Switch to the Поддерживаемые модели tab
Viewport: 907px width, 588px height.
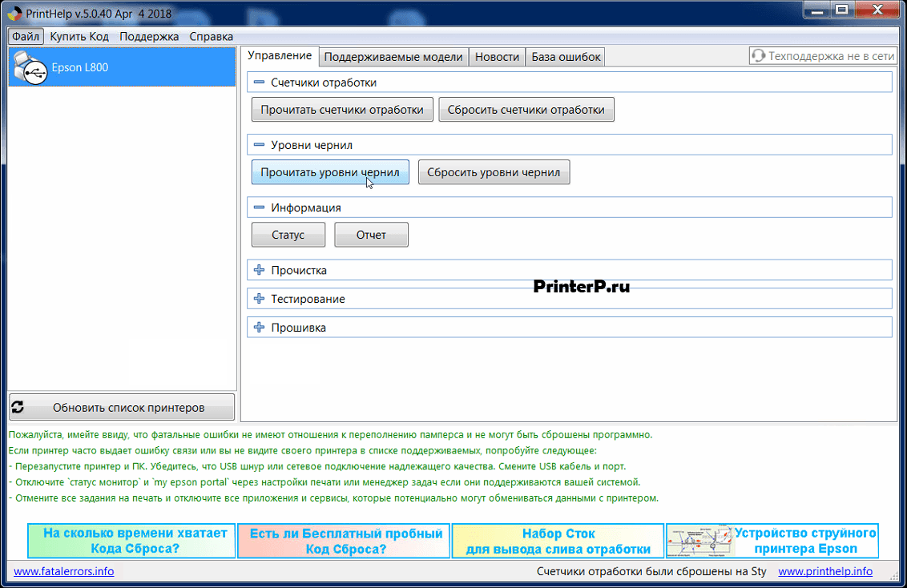393,57
